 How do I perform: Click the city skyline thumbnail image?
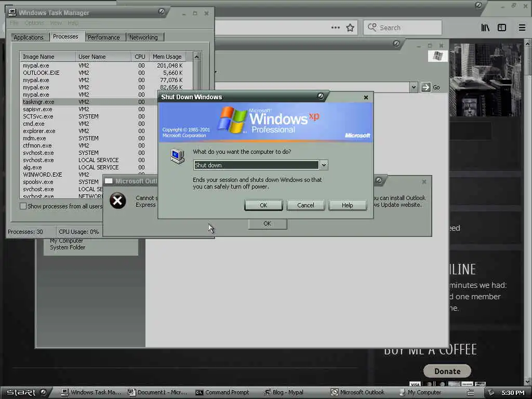coord(486,80)
